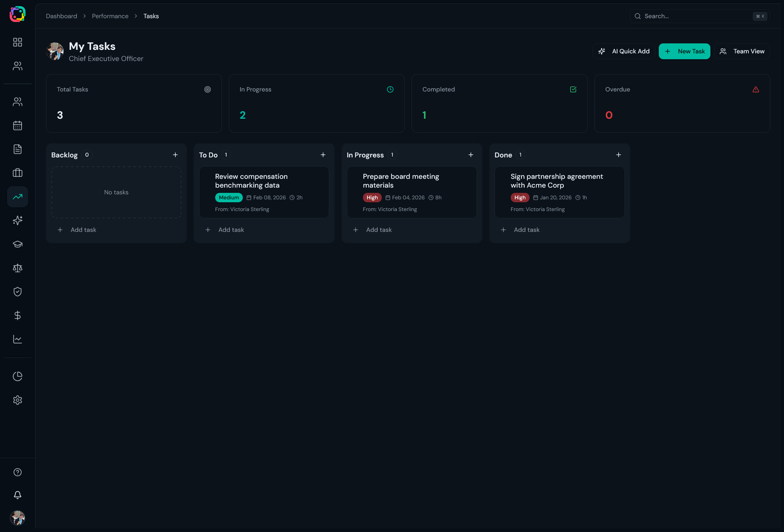Open the dashboard grid icon in sidebar

tap(18, 42)
